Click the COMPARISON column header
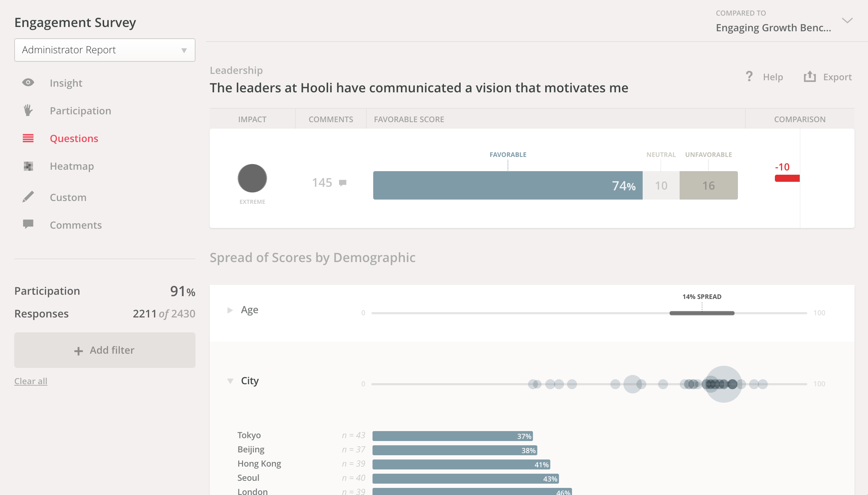Screen dimensions: 868x495 coord(800,119)
